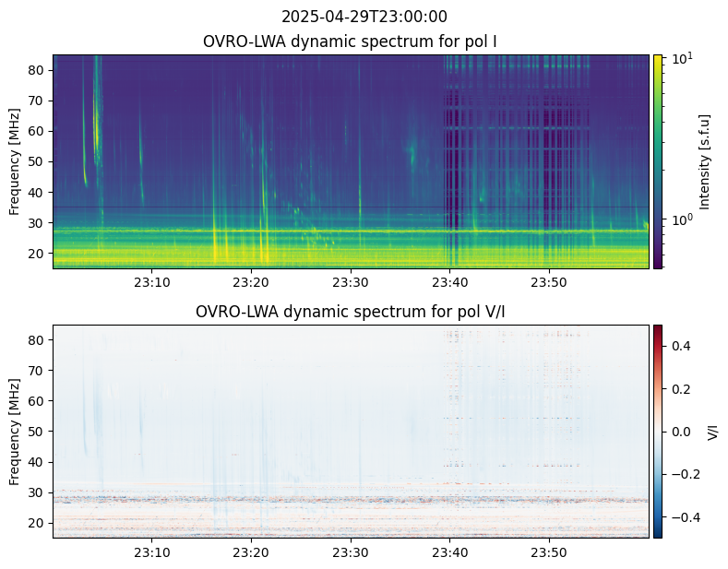Click the 20 MHz label on lower plot
Image resolution: width=728 pixels, height=569 pixels.
[37, 523]
